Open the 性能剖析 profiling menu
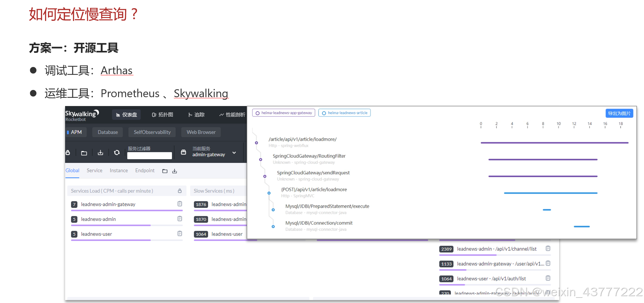Screen dimensions: 644x303 pyautogui.click(x=232, y=115)
